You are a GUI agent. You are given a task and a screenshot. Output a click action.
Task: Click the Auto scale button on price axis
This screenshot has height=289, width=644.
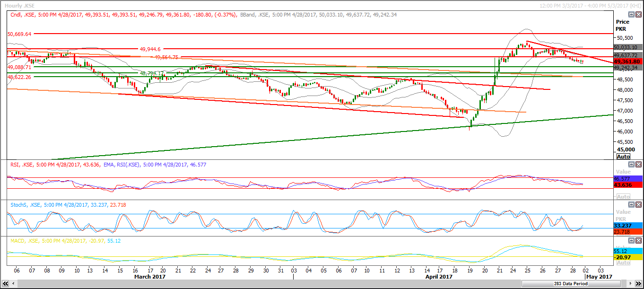pyautogui.click(x=624, y=156)
